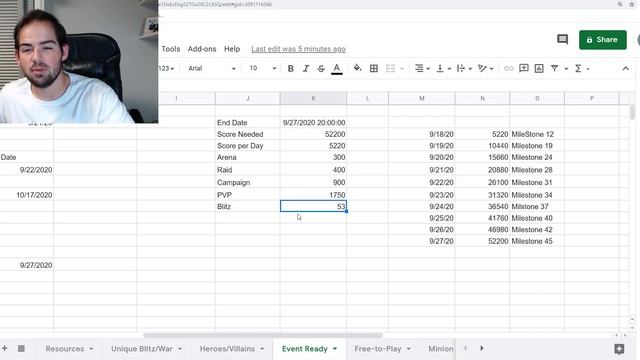Switch to Heroes/Villains sheet tab
Image resolution: width=640 pixels, height=360 pixels.
point(227,349)
